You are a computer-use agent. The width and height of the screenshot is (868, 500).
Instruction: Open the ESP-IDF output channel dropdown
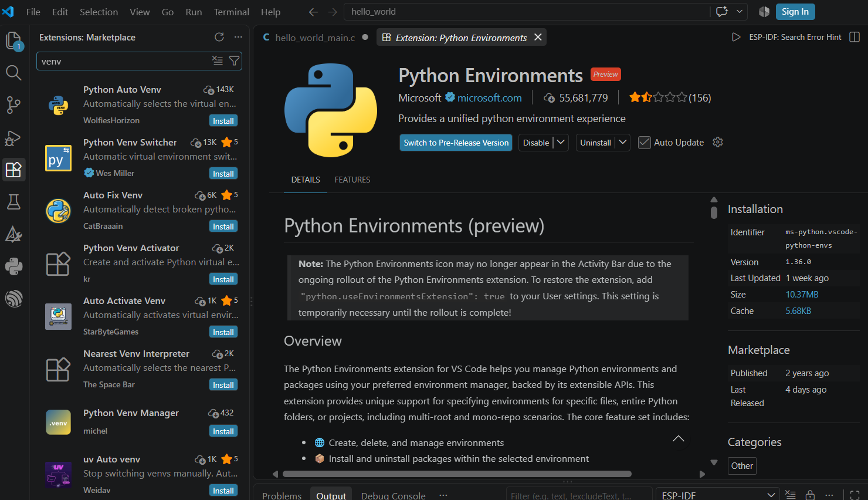(x=717, y=495)
